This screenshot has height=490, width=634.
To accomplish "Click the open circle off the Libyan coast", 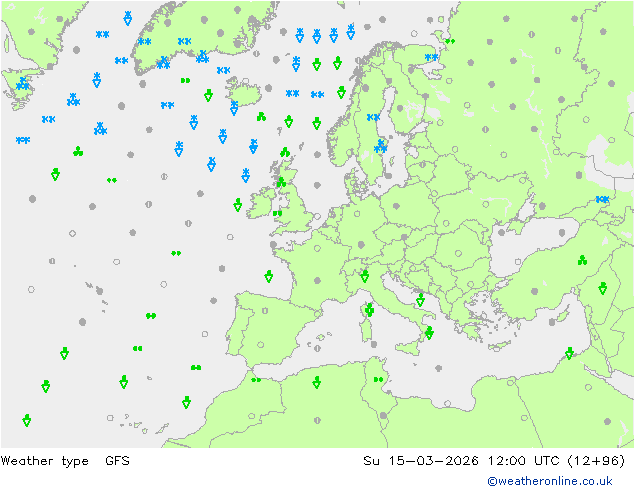I will tap(447, 403).
